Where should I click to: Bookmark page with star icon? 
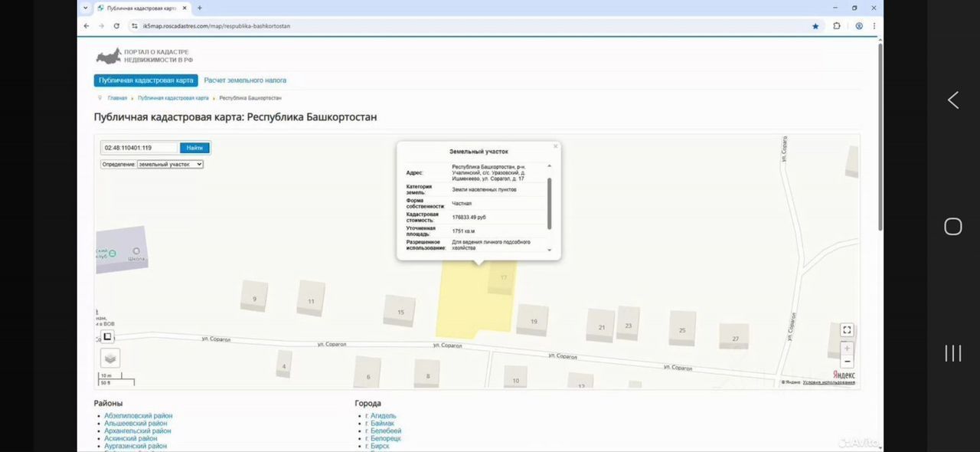click(815, 26)
